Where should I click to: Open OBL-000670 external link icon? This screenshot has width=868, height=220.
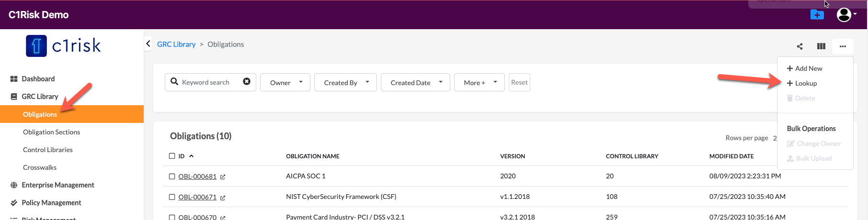click(x=223, y=218)
